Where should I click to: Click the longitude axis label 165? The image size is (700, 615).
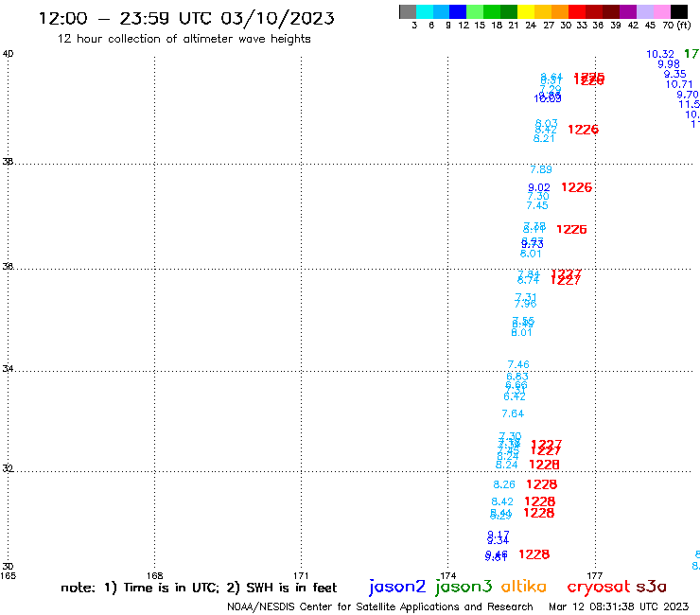[x=8, y=575]
